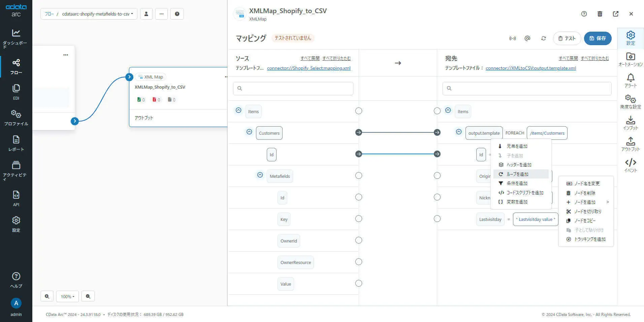
Task: Click the refresh mapping icon
Action: [x=543, y=38]
